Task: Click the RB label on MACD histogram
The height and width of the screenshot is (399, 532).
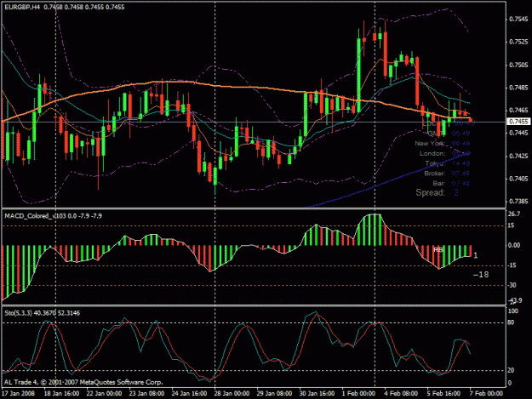Action: click(438, 250)
